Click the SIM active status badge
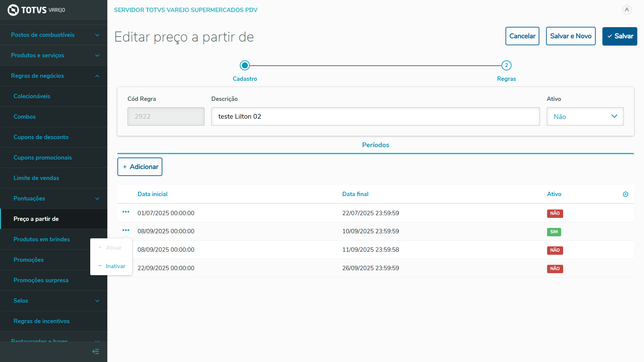This screenshot has height=362, width=644. pyautogui.click(x=554, y=232)
